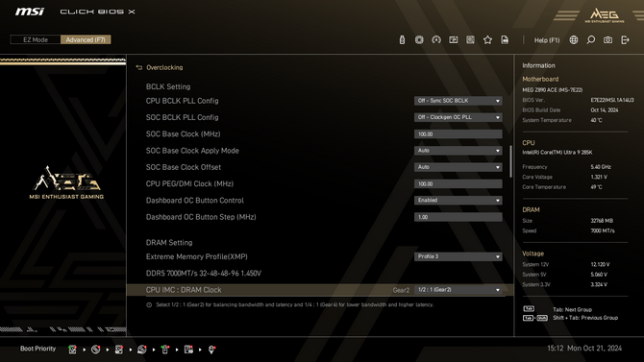Viewport: 644px width, 362px height.
Task: Open the CPU IMC : DRAM Clock dropdown
Action: point(458,290)
